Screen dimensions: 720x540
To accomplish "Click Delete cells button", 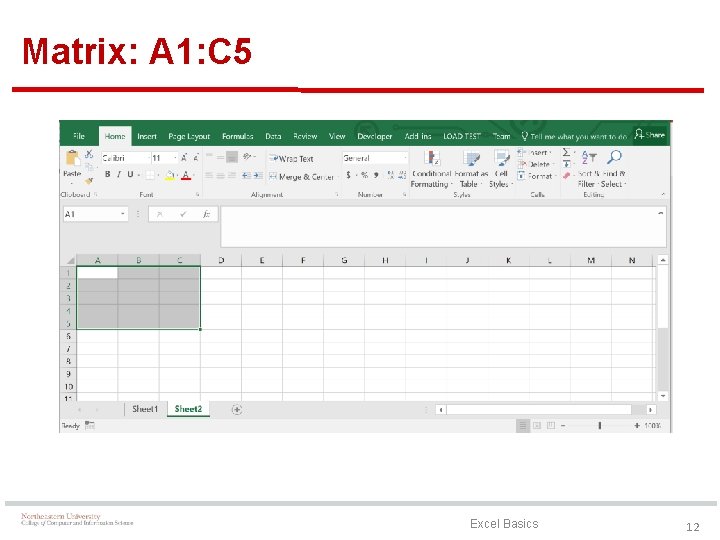I will click(x=536, y=164).
